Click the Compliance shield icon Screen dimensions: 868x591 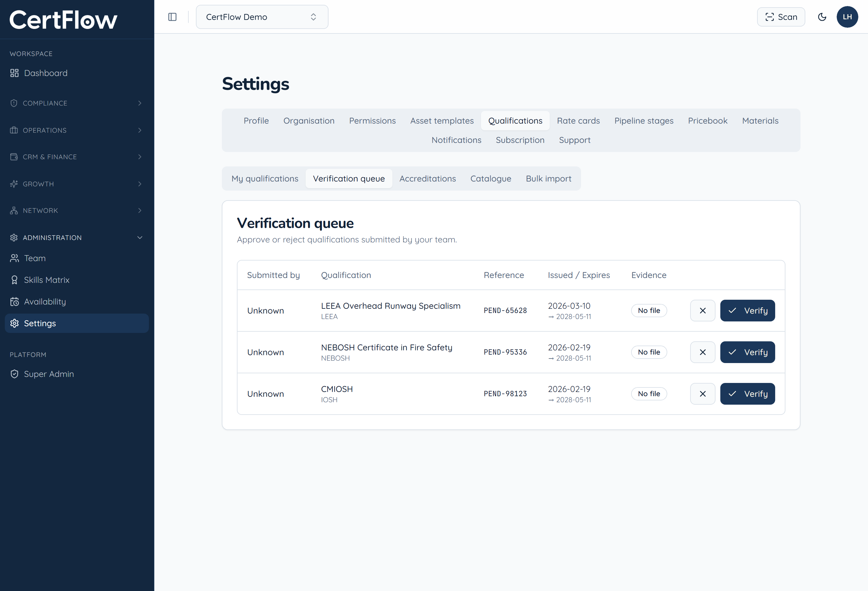click(x=14, y=103)
